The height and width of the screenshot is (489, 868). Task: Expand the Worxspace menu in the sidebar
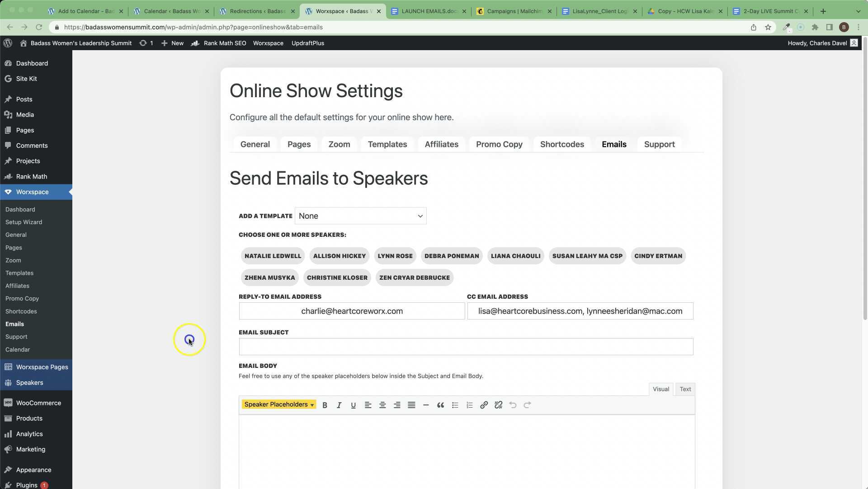click(x=32, y=192)
